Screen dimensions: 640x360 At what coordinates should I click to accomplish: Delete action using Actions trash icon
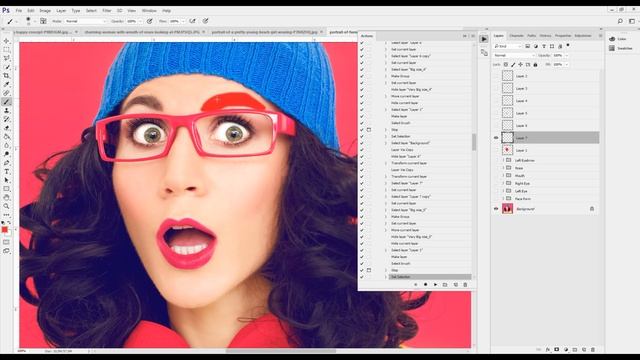pos(465,284)
